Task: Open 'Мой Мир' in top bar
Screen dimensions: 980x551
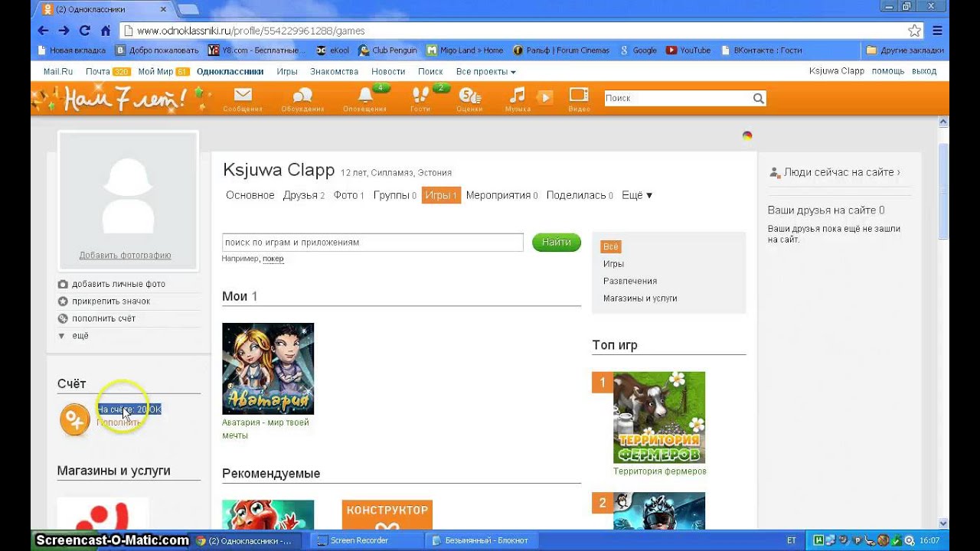Action: tap(155, 71)
